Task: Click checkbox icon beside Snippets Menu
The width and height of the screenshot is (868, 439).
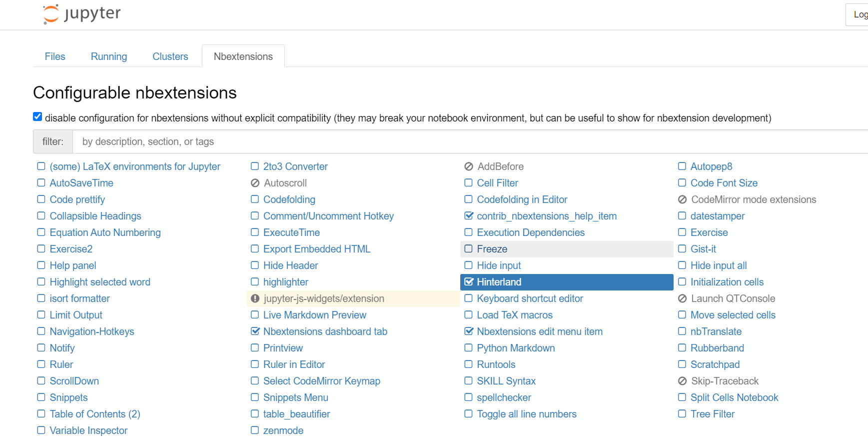Action: pyautogui.click(x=255, y=397)
